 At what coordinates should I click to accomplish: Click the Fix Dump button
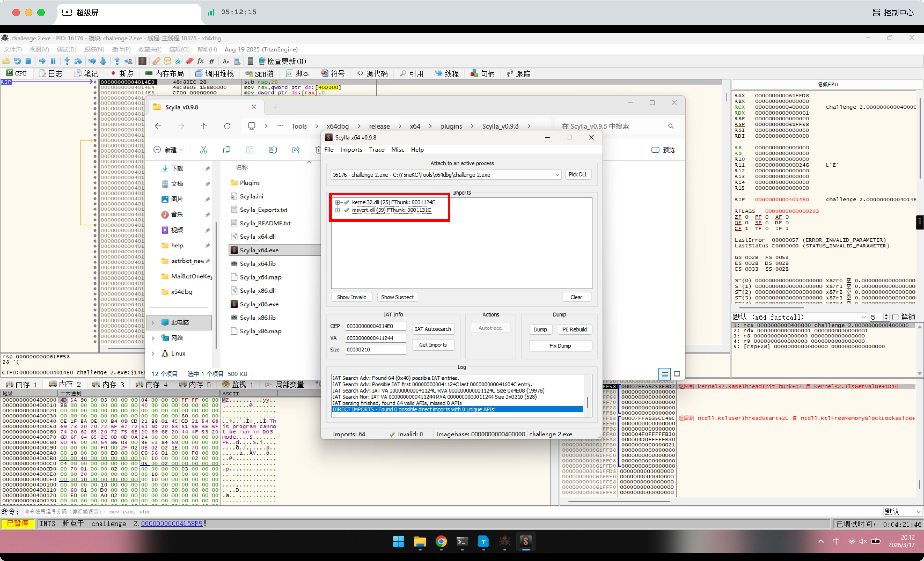tap(560, 346)
